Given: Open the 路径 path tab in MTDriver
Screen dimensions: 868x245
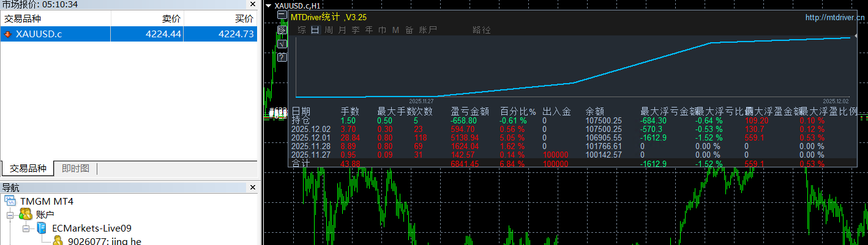Looking at the screenshot, I should pyautogui.click(x=482, y=30).
